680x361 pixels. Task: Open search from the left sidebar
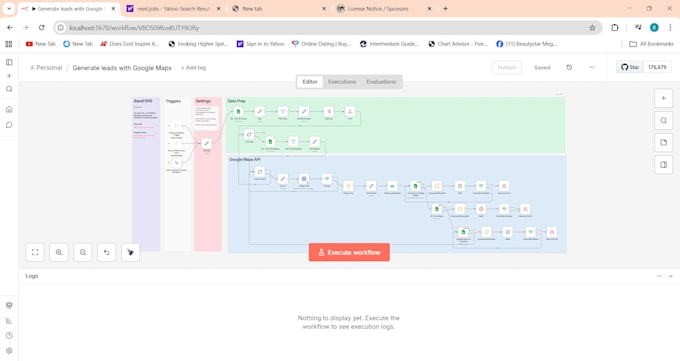(9, 89)
